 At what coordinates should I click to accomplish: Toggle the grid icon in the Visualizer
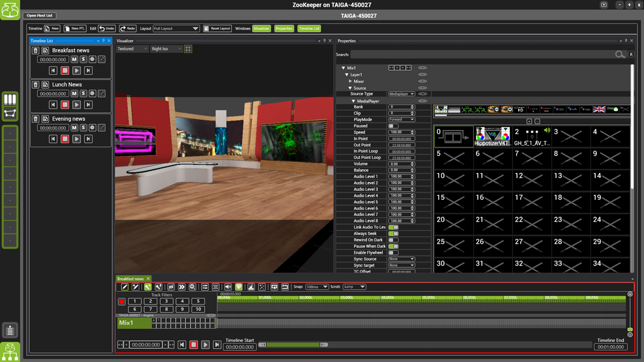tap(188, 49)
